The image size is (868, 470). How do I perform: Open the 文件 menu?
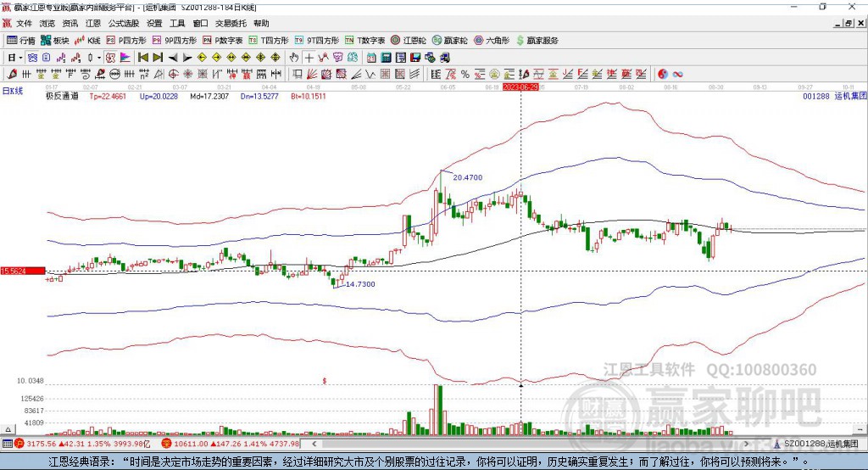tap(24, 23)
